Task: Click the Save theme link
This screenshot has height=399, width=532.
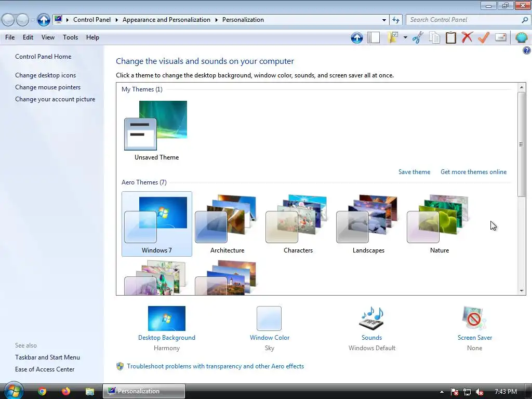Action: pyautogui.click(x=414, y=172)
